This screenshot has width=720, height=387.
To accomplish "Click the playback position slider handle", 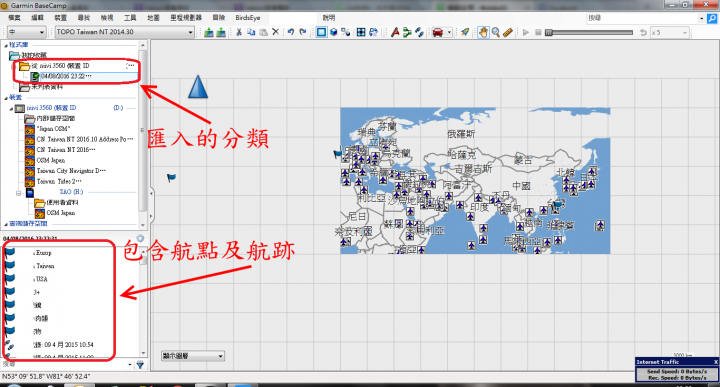I will (x=549, y=32).
